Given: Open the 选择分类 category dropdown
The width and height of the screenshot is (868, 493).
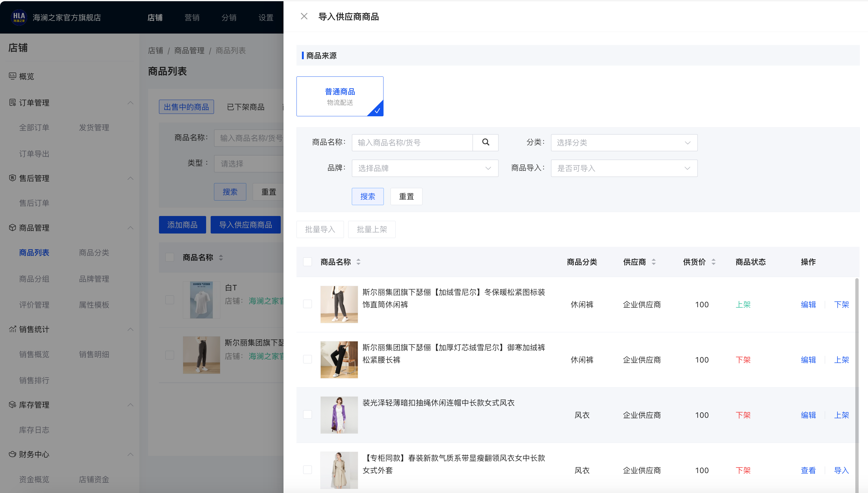Looking at the screenshot, I should [x=623, y=143].
